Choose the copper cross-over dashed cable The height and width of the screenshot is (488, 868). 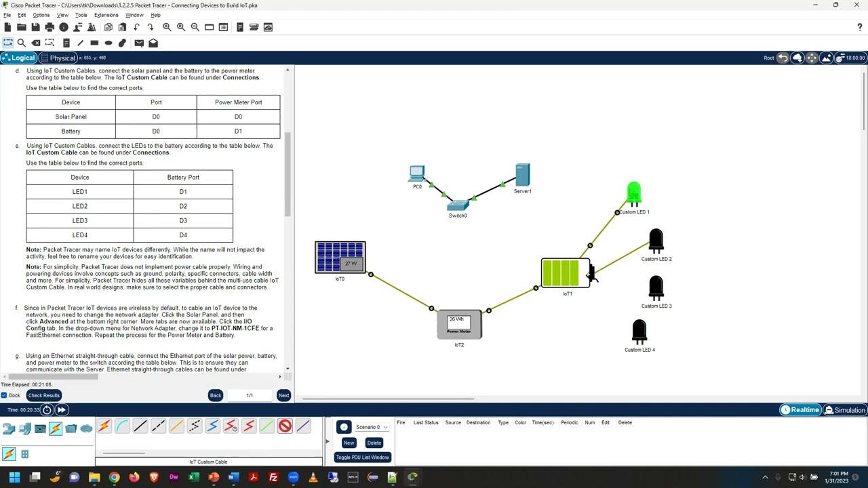point(159,426)
